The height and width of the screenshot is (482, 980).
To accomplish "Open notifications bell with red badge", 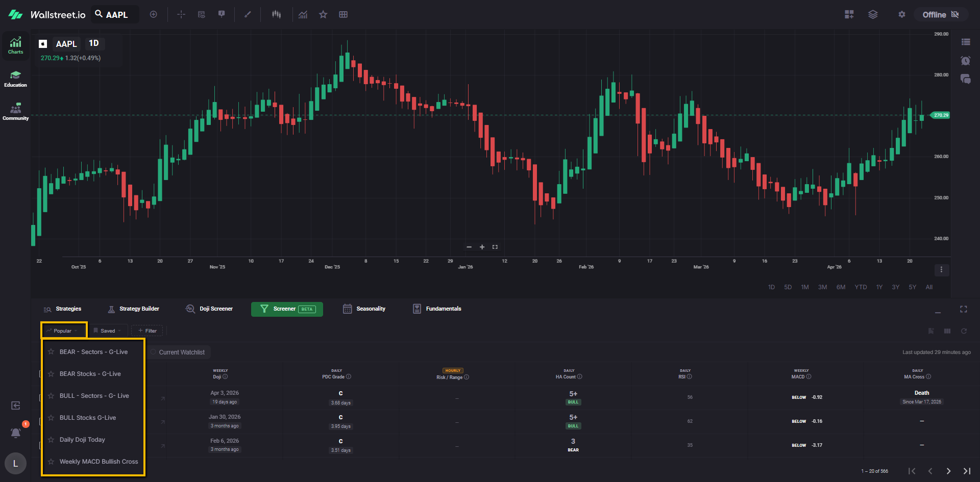I will pyautogui.click(x=15, y=433).
